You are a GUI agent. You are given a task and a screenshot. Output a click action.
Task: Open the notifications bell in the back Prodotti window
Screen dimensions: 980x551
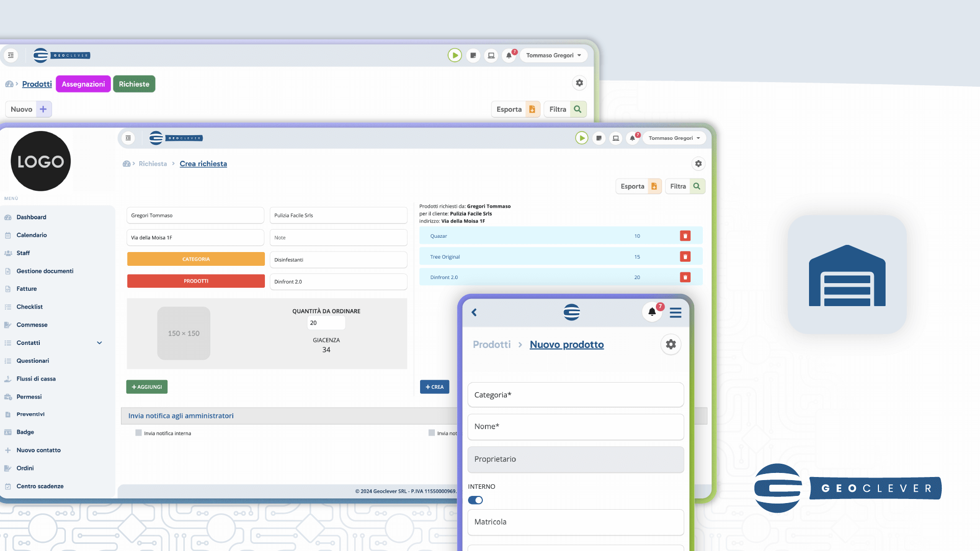(509, 55)
